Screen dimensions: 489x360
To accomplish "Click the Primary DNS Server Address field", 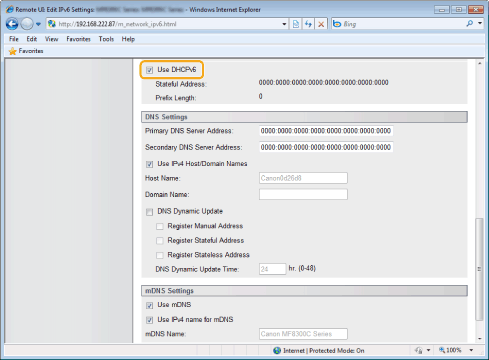I will [326, 131].
